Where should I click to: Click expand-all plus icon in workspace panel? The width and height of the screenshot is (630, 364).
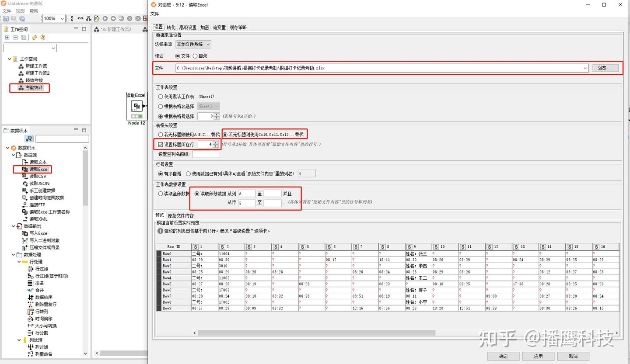pos(7,38)
